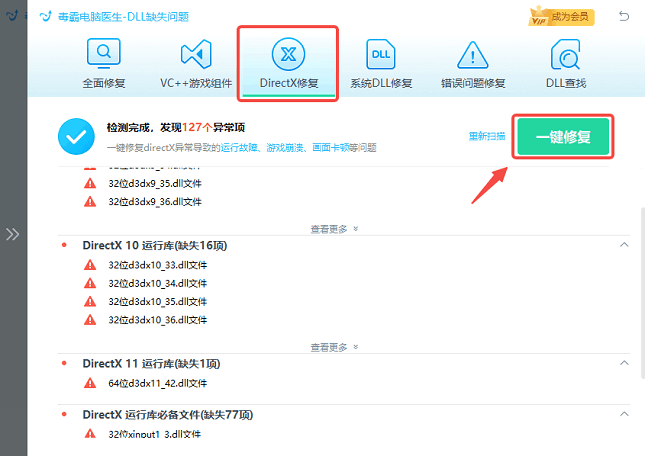Click the VIP 成为会员 badge
645x456 pixels.
pyautogui.click(x=561, y=17)
